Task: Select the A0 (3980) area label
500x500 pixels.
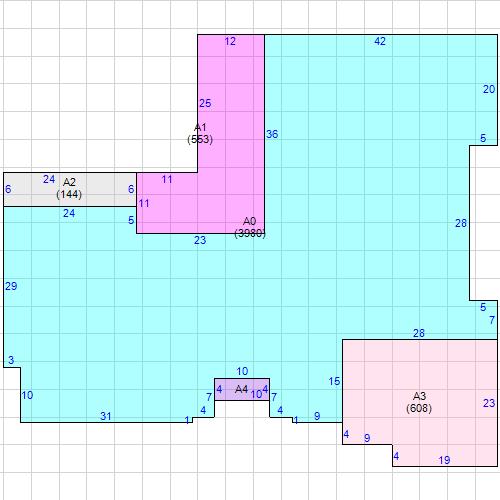Action: [x=250, y=227]
